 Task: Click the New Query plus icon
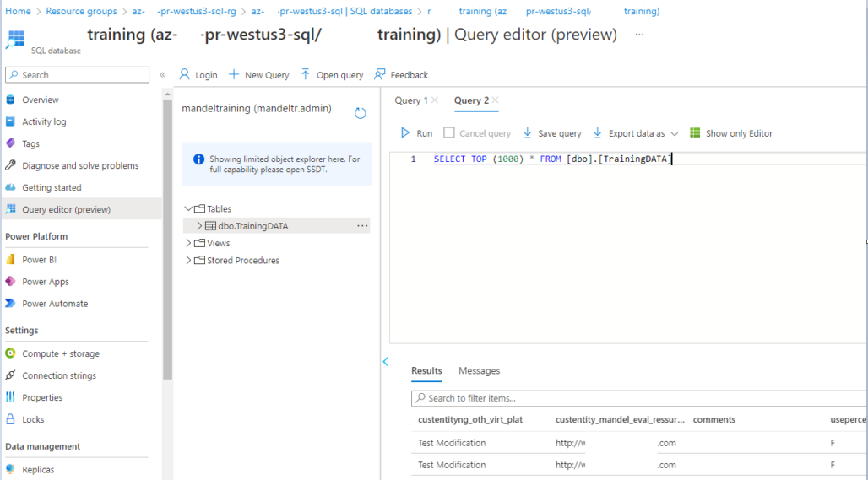coord(234,74)
